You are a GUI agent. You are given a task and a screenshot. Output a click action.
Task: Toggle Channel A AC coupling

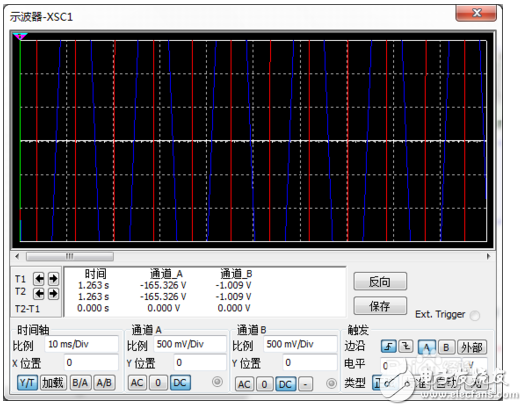[137, 383]
